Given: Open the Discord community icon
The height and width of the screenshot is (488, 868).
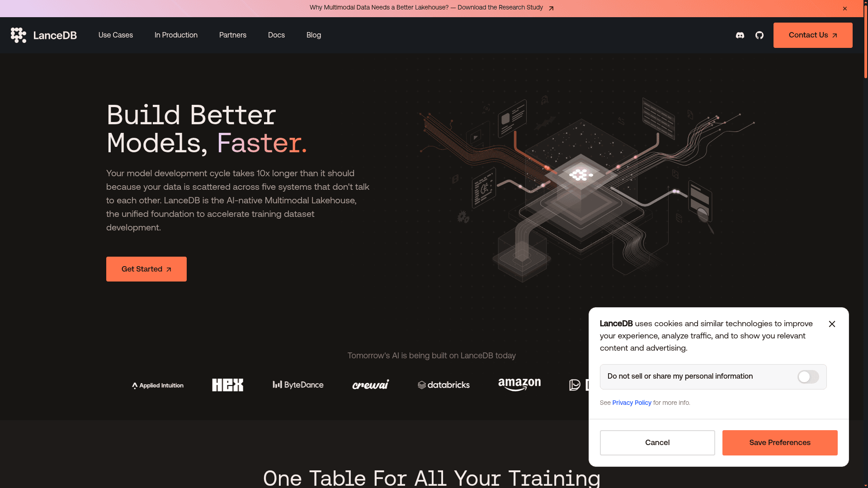Looking at the screenshot, I should tap(740, 35).
